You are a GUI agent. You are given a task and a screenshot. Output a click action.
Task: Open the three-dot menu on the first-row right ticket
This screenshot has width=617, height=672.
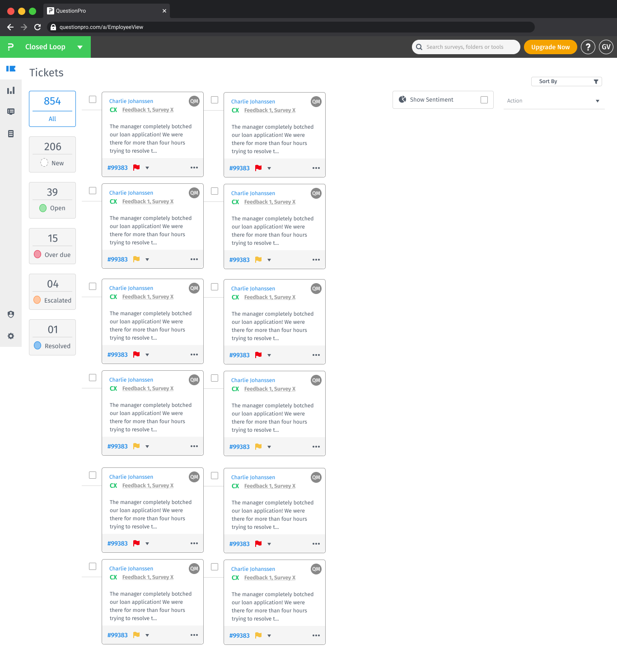pyautogui.click(x=316, y=168)
